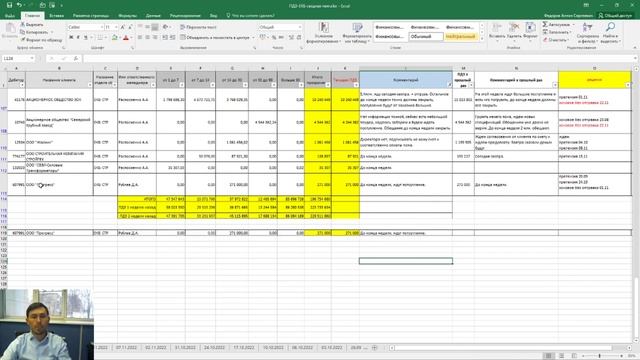Toggle Wrap Text in alignment group

coord(198,27)
